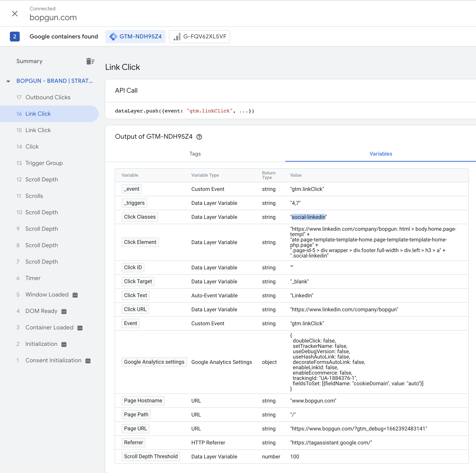Click the "www.bopgun.com" hostname value
The height and width of the screenshot is (473, 476).
313,401
